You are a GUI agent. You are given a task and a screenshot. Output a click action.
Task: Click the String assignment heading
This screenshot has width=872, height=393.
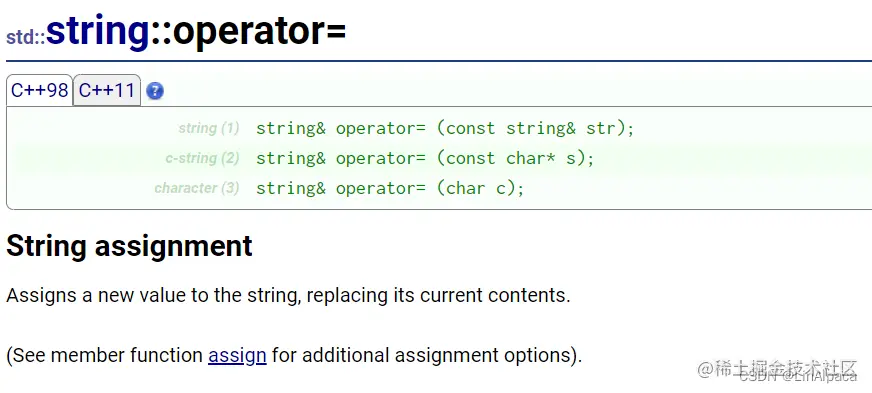[129, 246]
